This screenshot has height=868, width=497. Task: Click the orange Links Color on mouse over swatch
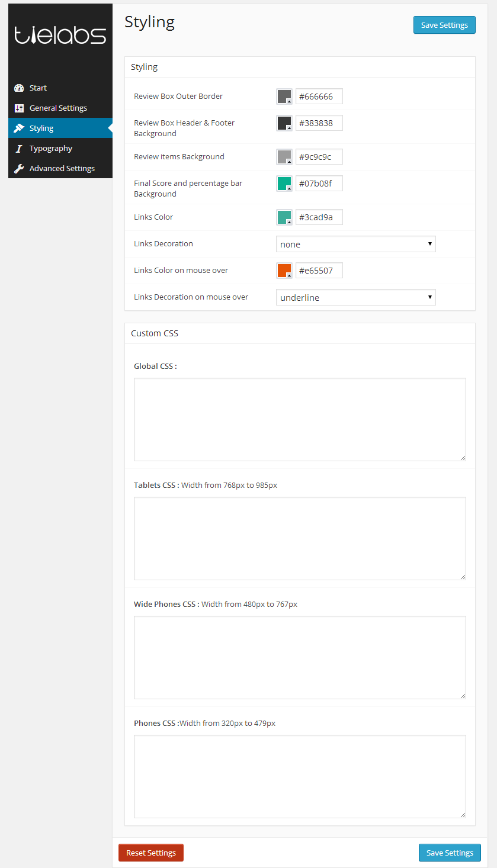coord(283,269)
